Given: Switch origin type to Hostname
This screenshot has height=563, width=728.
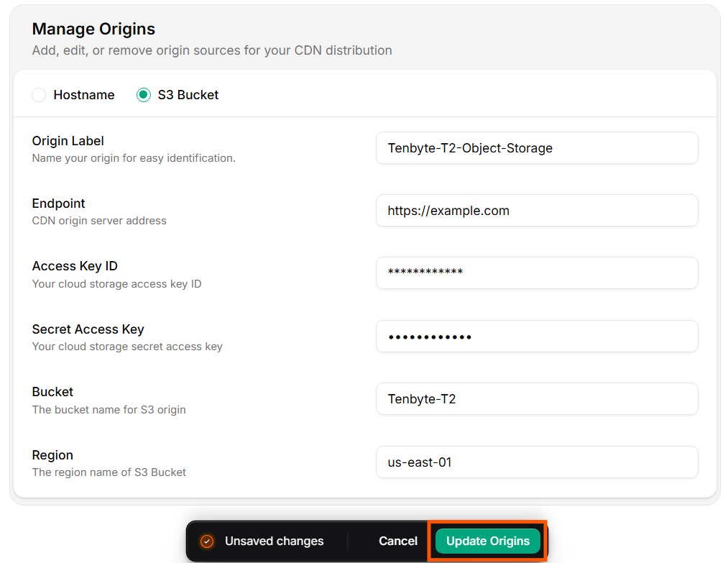Looking at the screenshot, I should pyautogui.click(x=39, y=94).
